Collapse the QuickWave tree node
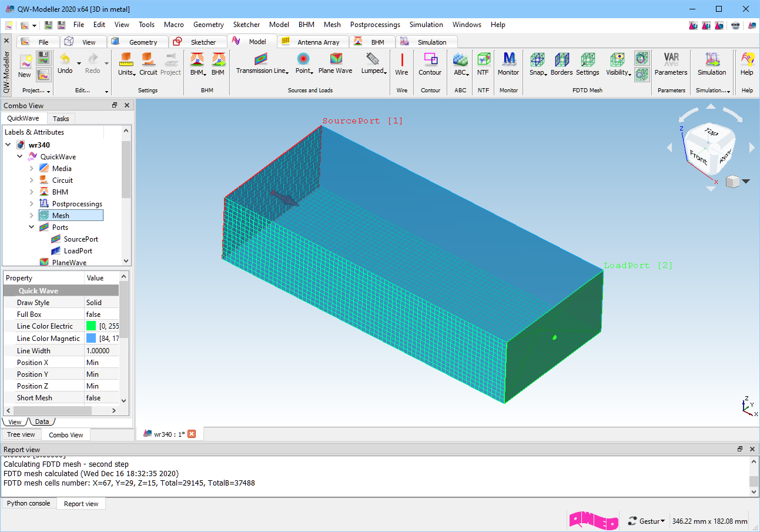The height and width of the screenshot is (532, 760). click(x=20, y=157)
